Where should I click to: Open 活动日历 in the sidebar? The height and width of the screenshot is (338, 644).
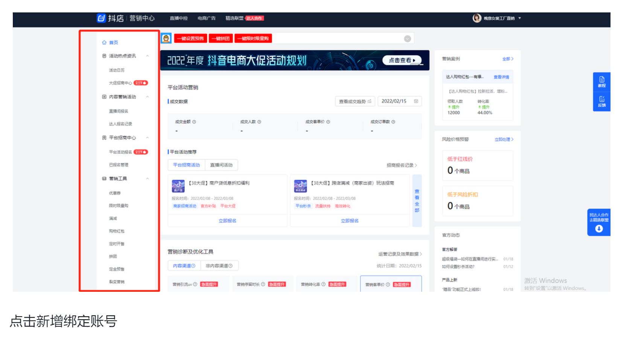point(117,70)
